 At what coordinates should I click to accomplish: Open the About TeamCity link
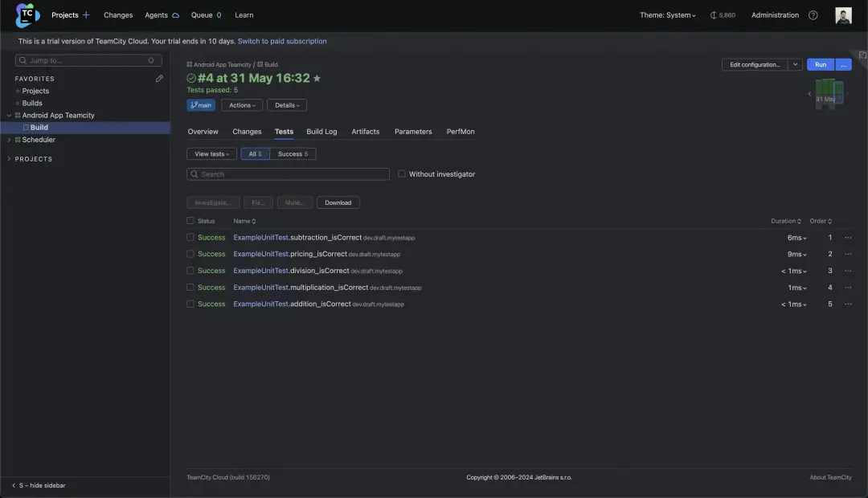coord(830,478)
